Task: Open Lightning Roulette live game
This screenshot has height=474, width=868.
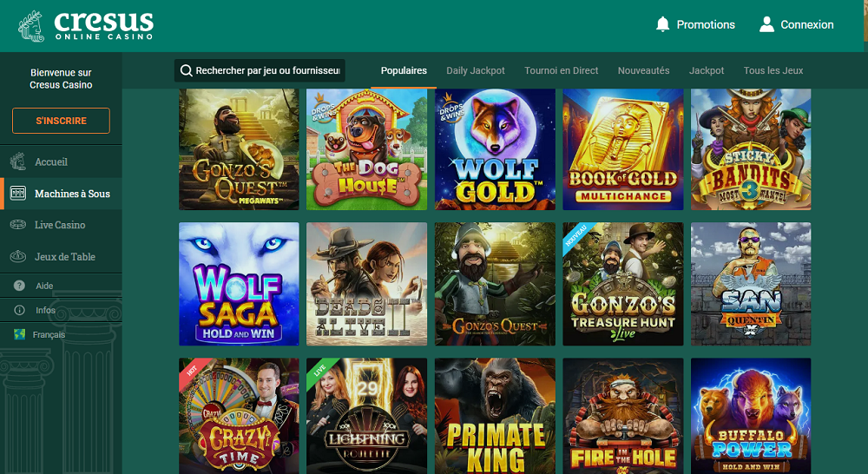Action: tap(366, 416)
